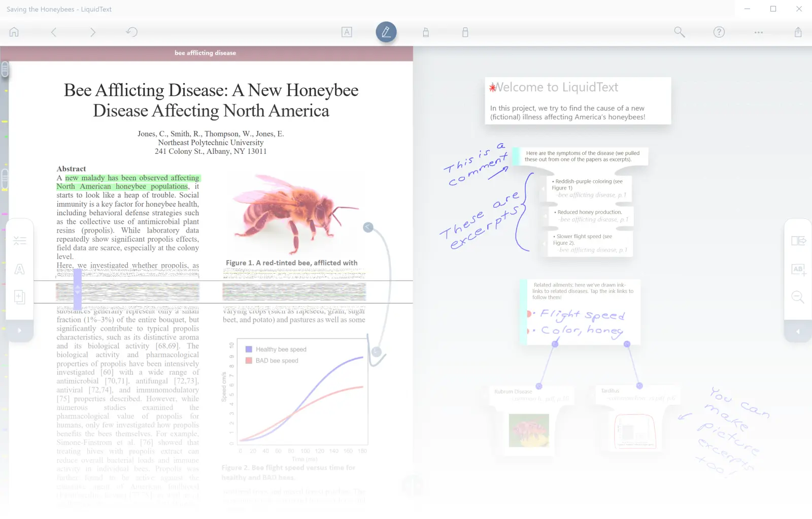
Task: Navigate back with the back arrow
Action: [53, 32]
